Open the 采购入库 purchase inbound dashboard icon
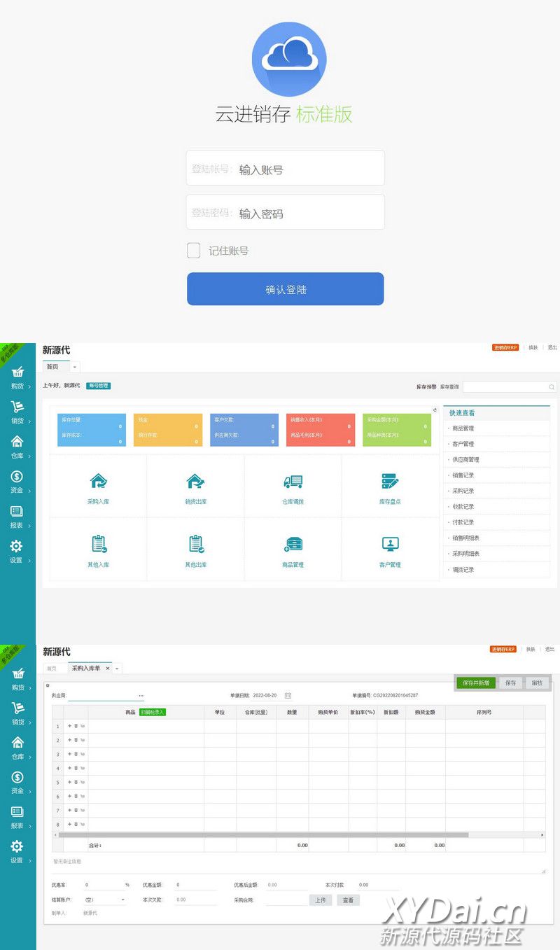Screen dimensions: 560x950 point(98,482)
